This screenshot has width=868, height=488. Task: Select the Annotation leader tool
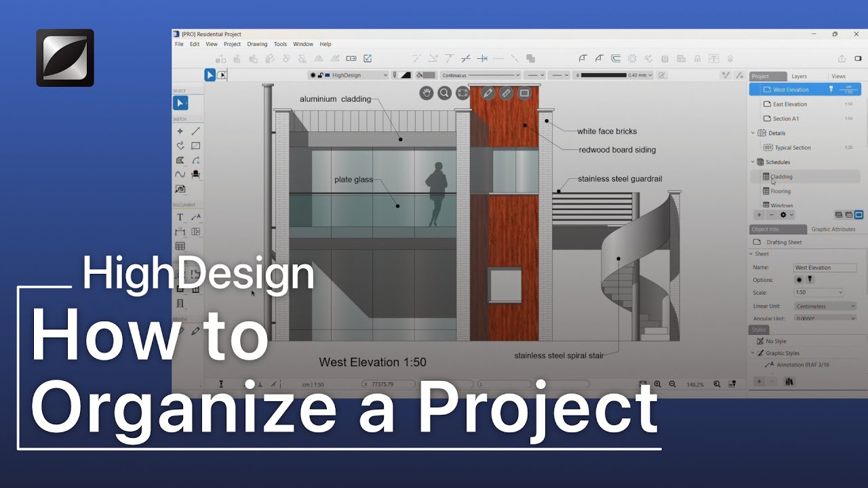195,217
